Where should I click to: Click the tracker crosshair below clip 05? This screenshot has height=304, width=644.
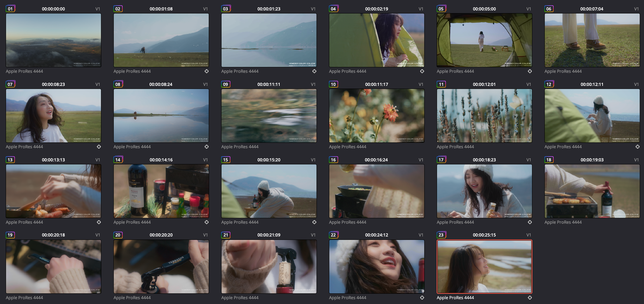(x=530, y=71)
